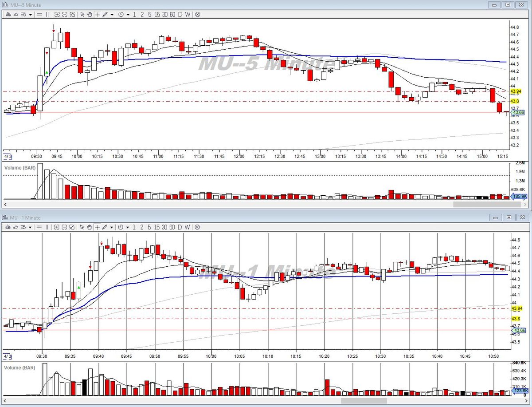The height and width of the screenshot is (407, 532).
Task: Switch MU--5 Minute chart to 1 minute interval
Action: pyautogui.click(x=134, y=14)
